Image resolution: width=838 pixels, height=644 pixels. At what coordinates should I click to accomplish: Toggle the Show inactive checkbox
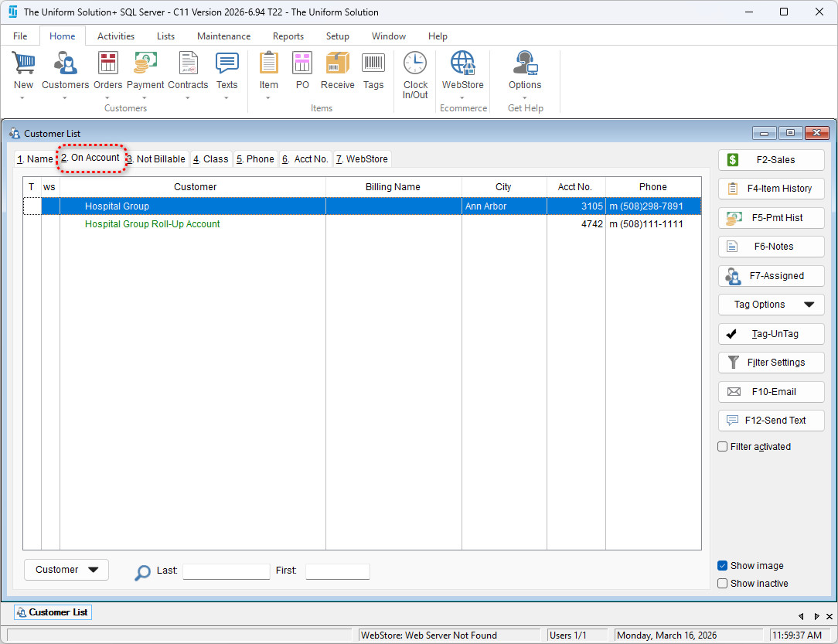pyautogui.click(x=723, y=584)
